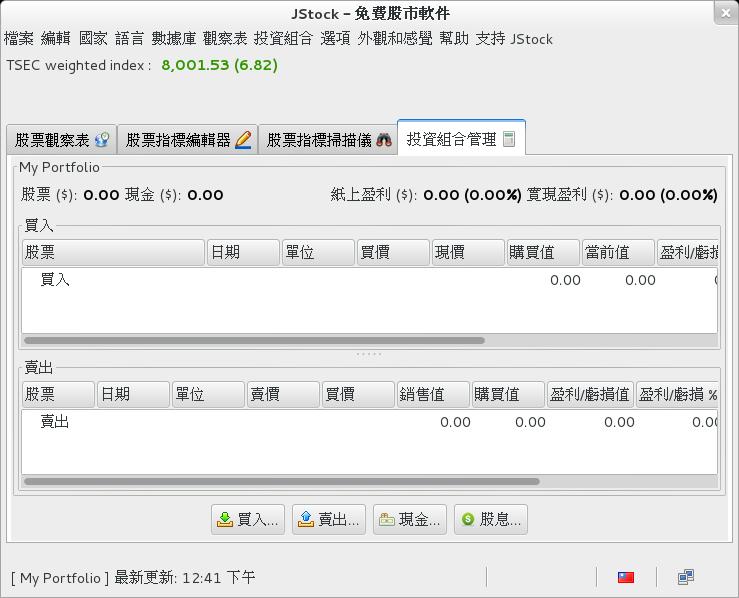Open the 編輯 menu

(56, 39)
